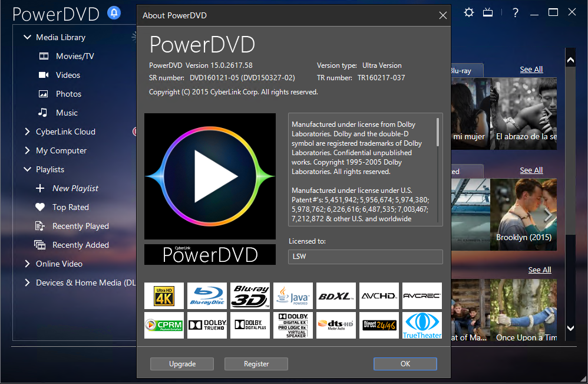Click the Ultra HD 4K logo
This screenshot has width=588, height=384.
point(164,296)
